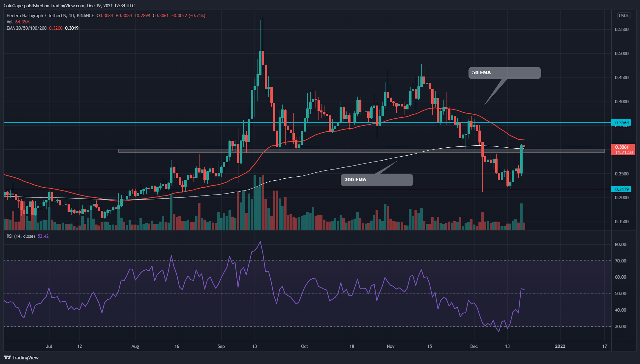Click the EMA value 0.3200 in legend
Screen dimensions: 640x364
[x=56, y=28]
